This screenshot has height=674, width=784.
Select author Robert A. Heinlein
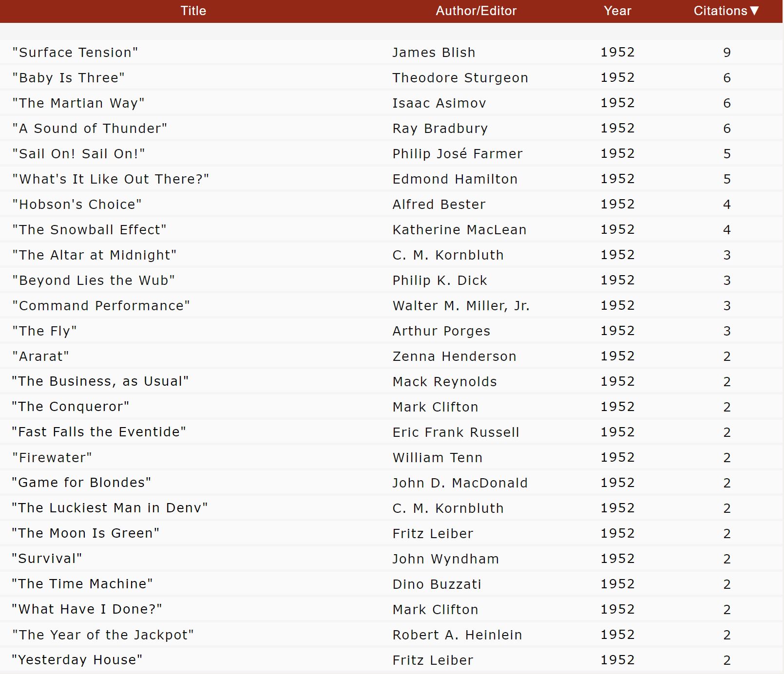[x=457, y=635]
